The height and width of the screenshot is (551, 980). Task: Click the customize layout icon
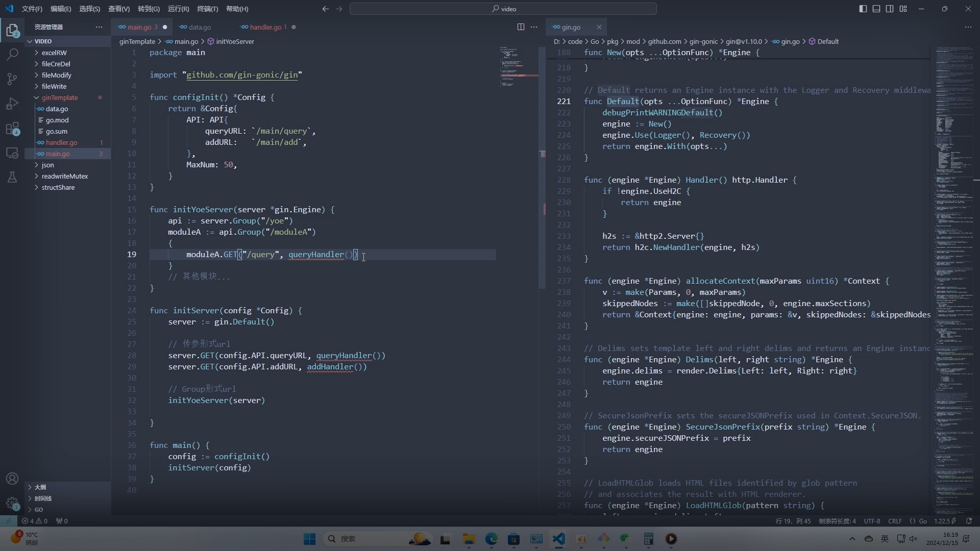coord(903,9)
